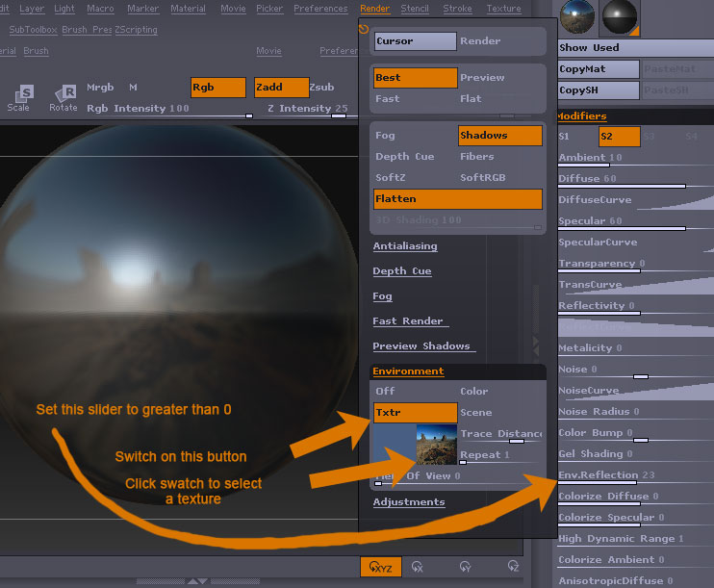The image size is (714, 588).
Task: Open the Preferences menu
Action: coord(320,9)
